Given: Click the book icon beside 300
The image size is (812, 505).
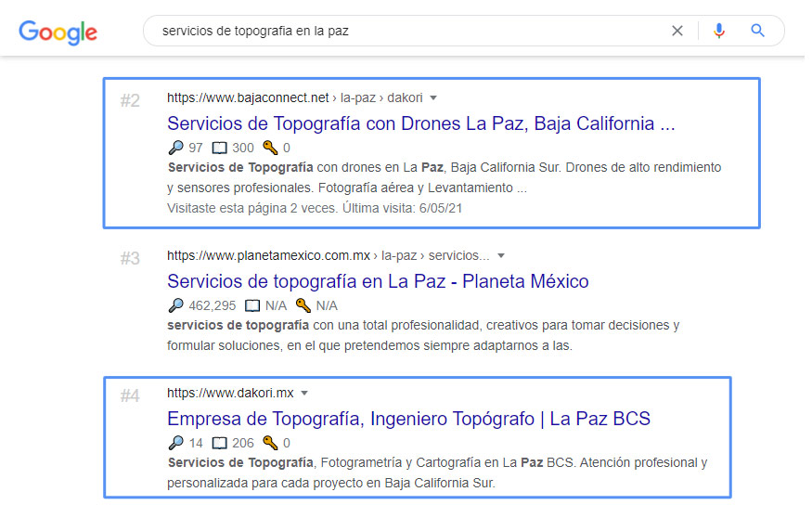Looking at the screenshot, I should tap(220, 149).
